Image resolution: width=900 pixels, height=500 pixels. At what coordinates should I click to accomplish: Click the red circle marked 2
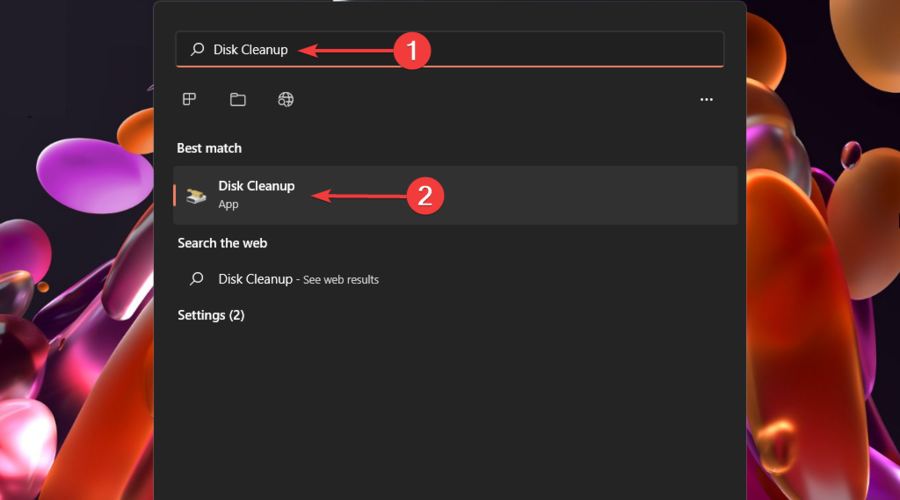tap(425, 195)
